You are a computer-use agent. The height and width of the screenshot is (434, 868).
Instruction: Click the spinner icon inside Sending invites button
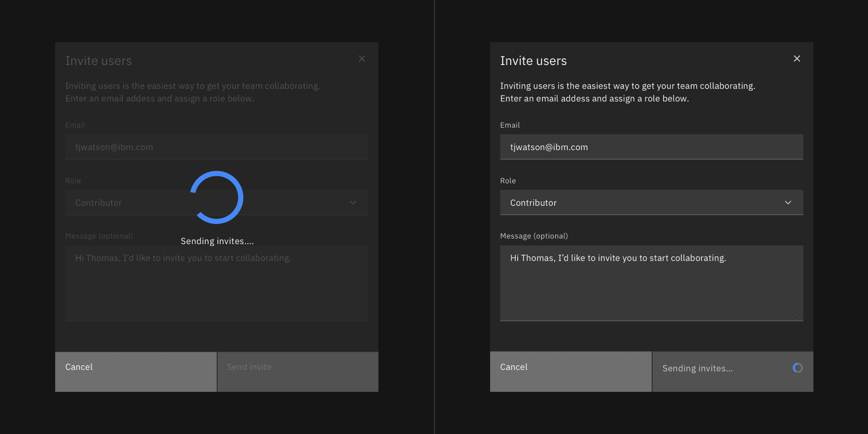(x=797, y=368)
